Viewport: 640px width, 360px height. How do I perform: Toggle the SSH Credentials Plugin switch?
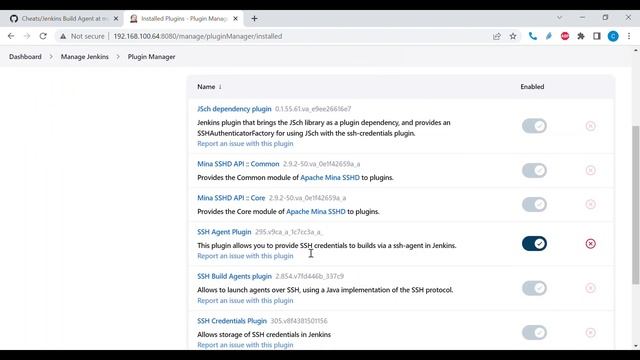point(534,333)
